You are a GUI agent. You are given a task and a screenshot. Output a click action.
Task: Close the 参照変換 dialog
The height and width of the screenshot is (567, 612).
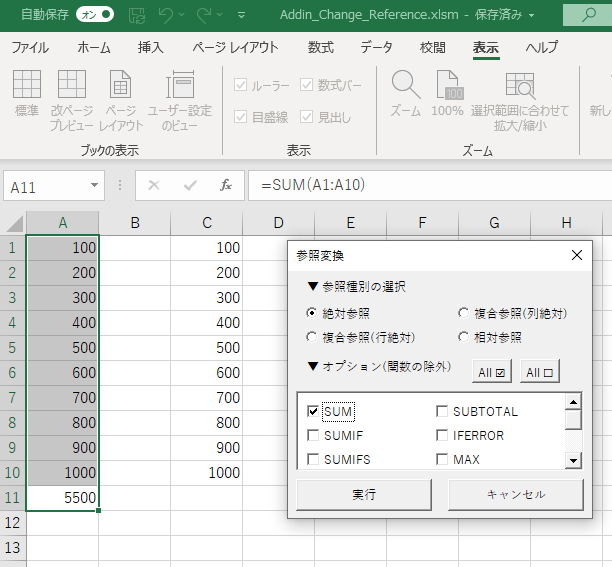[x=577, y=255]
